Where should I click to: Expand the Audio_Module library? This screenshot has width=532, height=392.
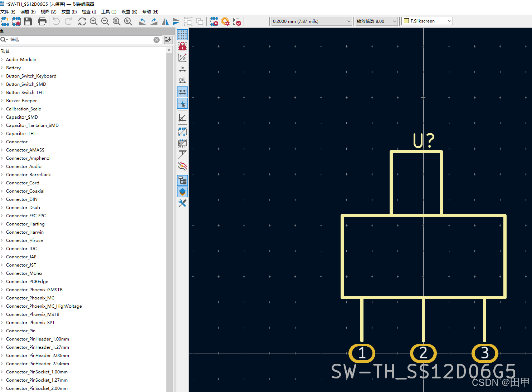pos(2,60)
